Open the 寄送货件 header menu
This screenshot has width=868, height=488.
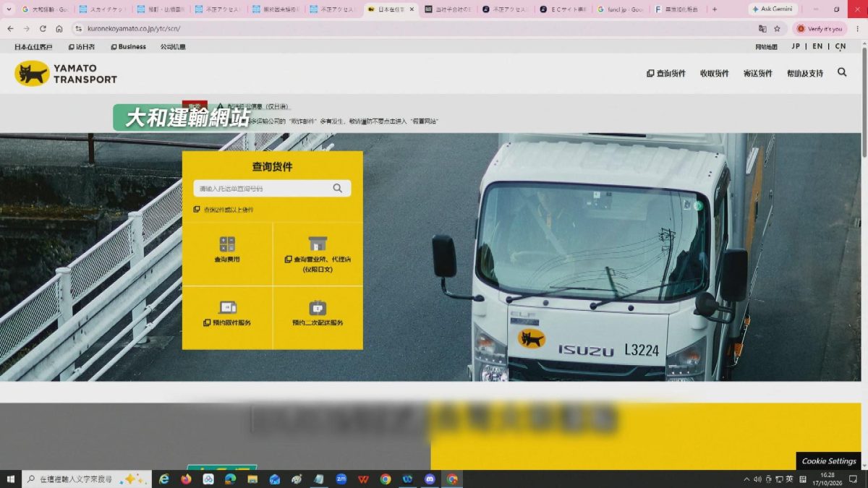pyautogui.click(x=757, y=73)
